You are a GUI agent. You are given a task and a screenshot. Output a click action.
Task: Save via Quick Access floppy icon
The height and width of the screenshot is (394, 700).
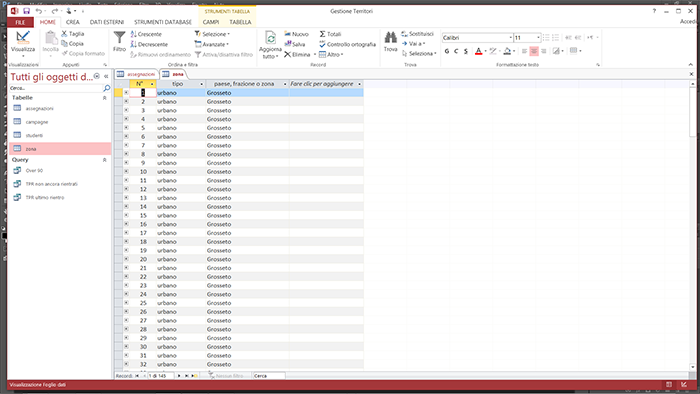click(x=26, y=11)
